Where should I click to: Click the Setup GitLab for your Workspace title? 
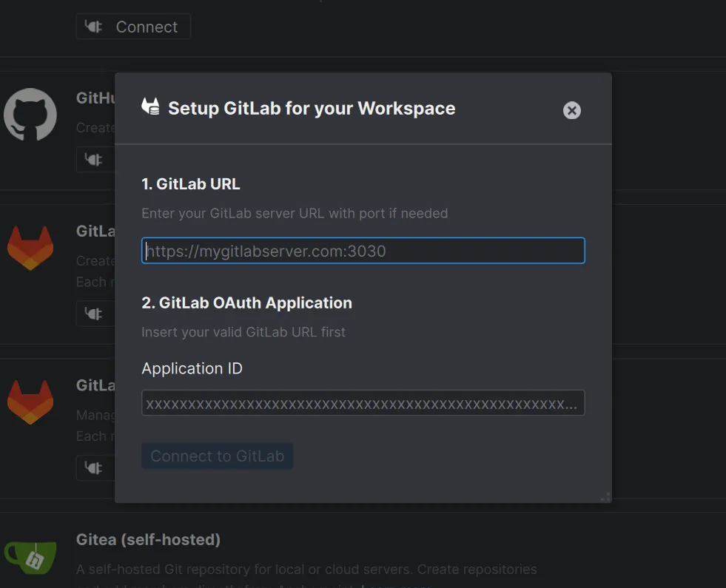pyautogui.click(x=312, y=108)
